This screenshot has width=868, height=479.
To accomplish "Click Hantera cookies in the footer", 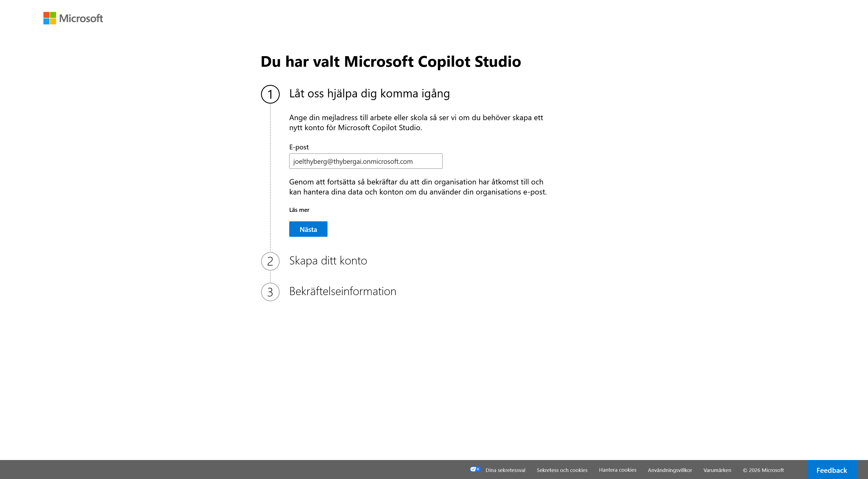I will pos(617,470).
